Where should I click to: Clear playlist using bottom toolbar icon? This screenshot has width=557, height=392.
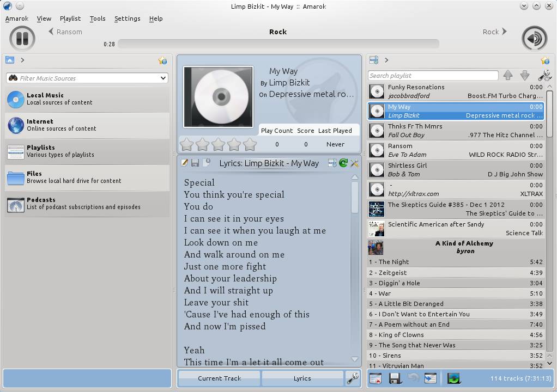[x=376, y=378]
